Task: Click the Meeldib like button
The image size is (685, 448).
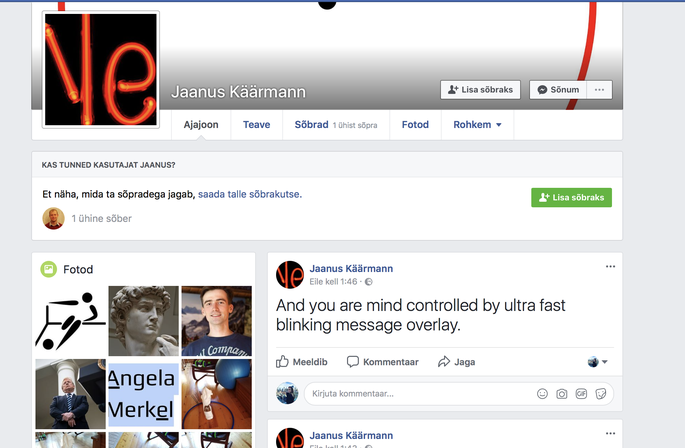Action: tap(301, 362)
